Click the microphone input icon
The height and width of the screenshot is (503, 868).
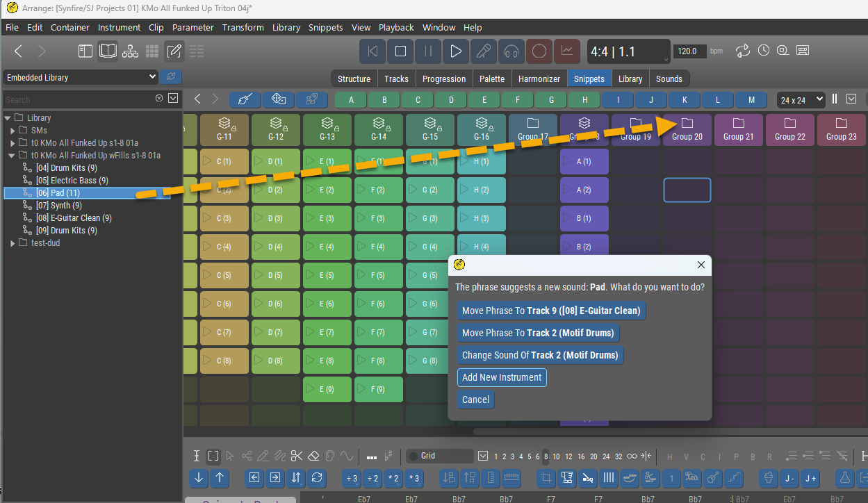point(484,51)
